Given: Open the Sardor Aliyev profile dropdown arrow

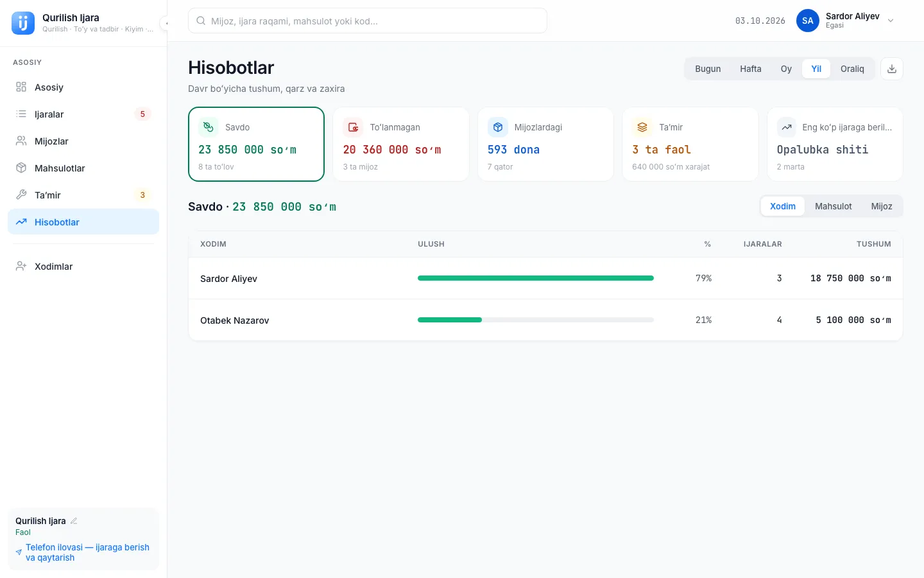Looking at the screenshot, I should (891, 21).
